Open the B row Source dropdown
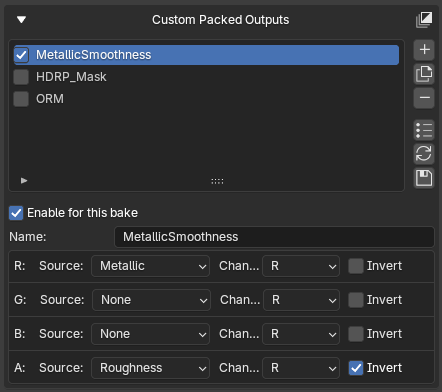This screenshot has width=442, height=392. point(150,334)
